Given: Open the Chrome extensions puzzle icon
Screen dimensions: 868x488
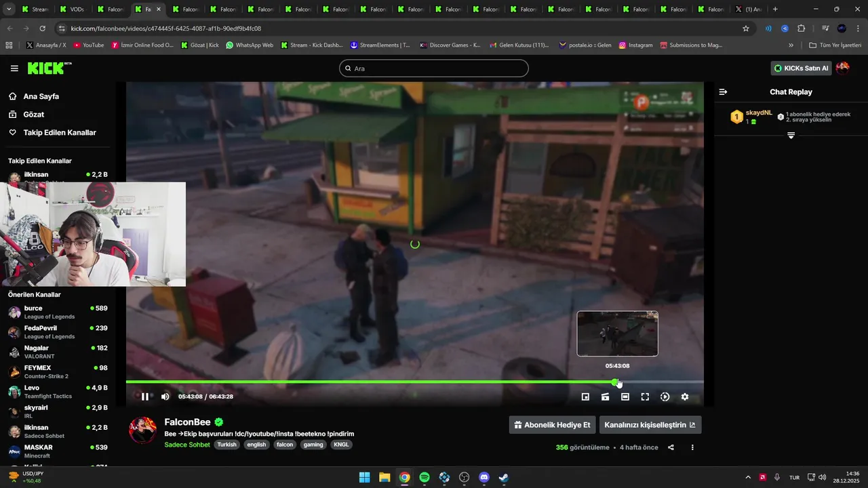Looking at the screenshot, I should point(802,28).
